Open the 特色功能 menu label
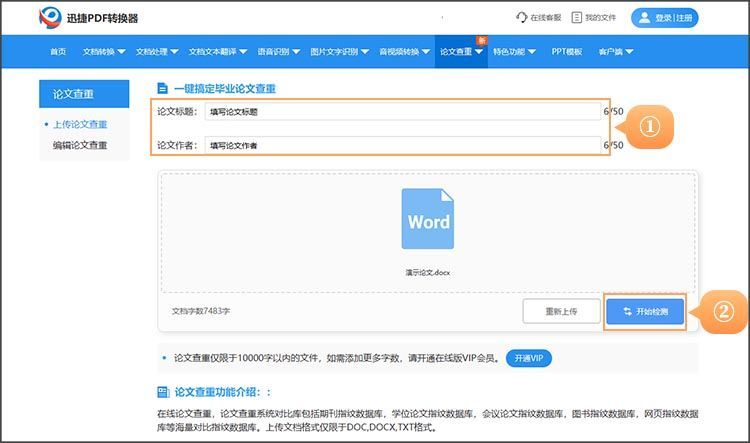 click(x=509, y=52)
